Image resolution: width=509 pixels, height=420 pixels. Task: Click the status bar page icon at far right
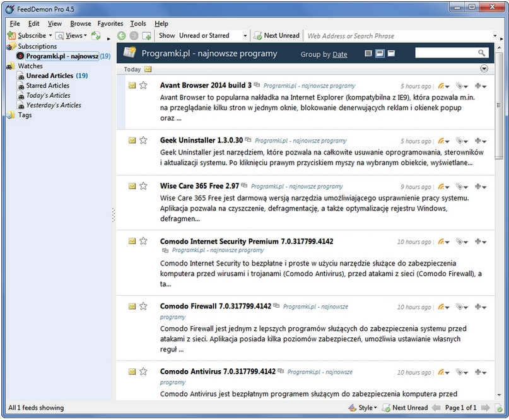pyautogui.click(x=499, y=408)
